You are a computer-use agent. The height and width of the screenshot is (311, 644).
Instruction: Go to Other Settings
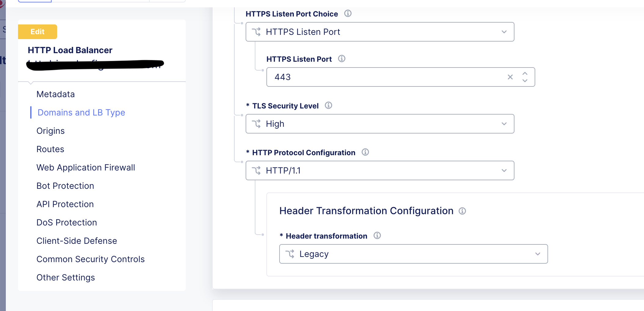click(x=66, y=277)
